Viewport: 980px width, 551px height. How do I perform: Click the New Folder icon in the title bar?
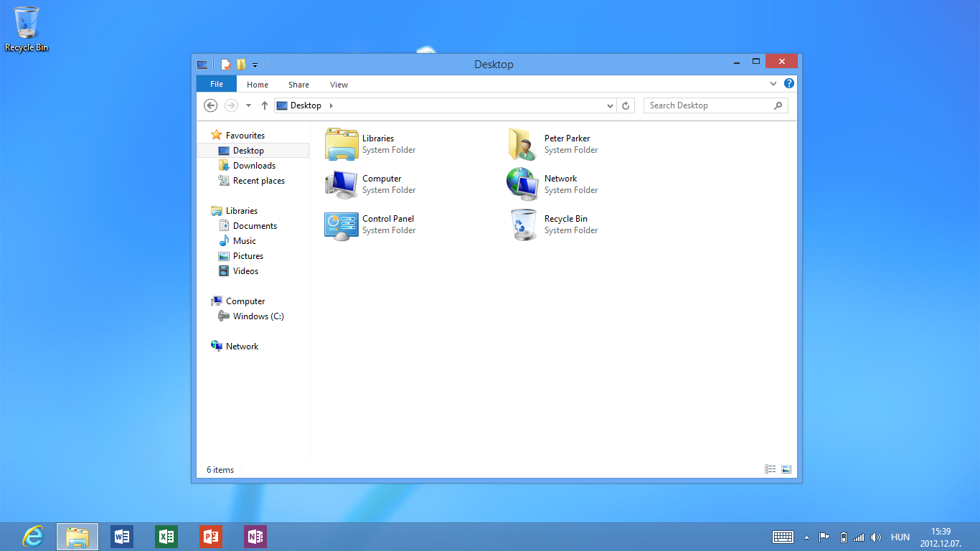(x=241, y=65)
